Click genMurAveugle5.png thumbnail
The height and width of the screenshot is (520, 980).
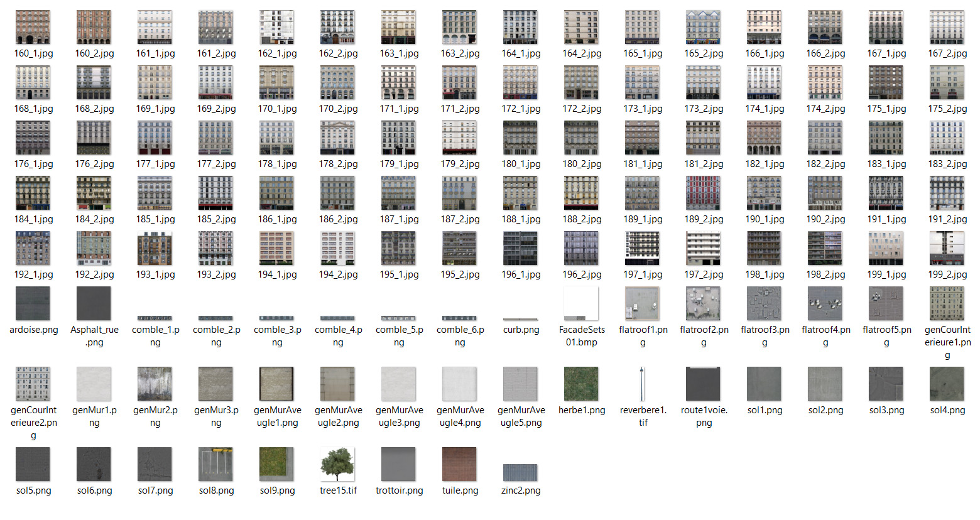pos(520,384)
